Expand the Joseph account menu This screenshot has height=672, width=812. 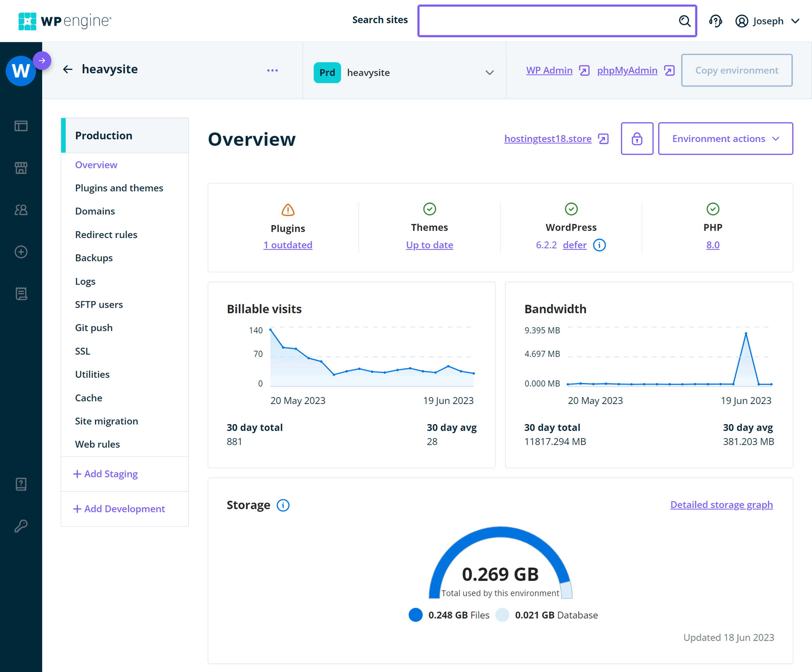click(x=768, y=21)
